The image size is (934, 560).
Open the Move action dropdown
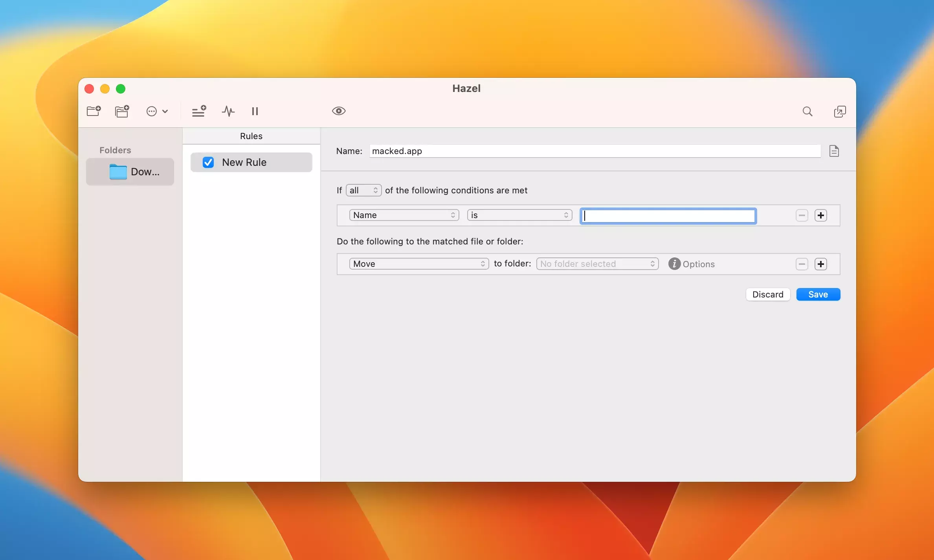419,264
